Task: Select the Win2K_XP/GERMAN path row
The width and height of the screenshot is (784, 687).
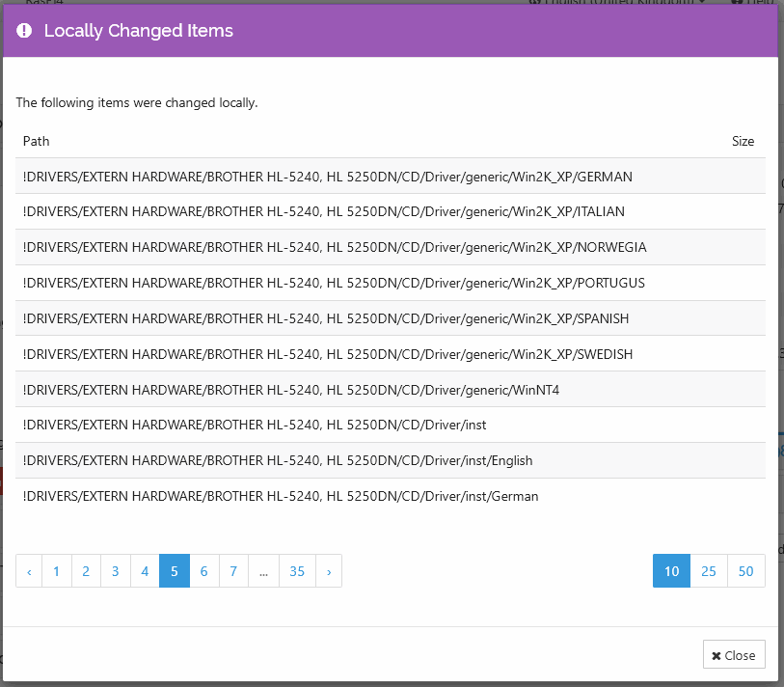Action: tap(328, 177)
